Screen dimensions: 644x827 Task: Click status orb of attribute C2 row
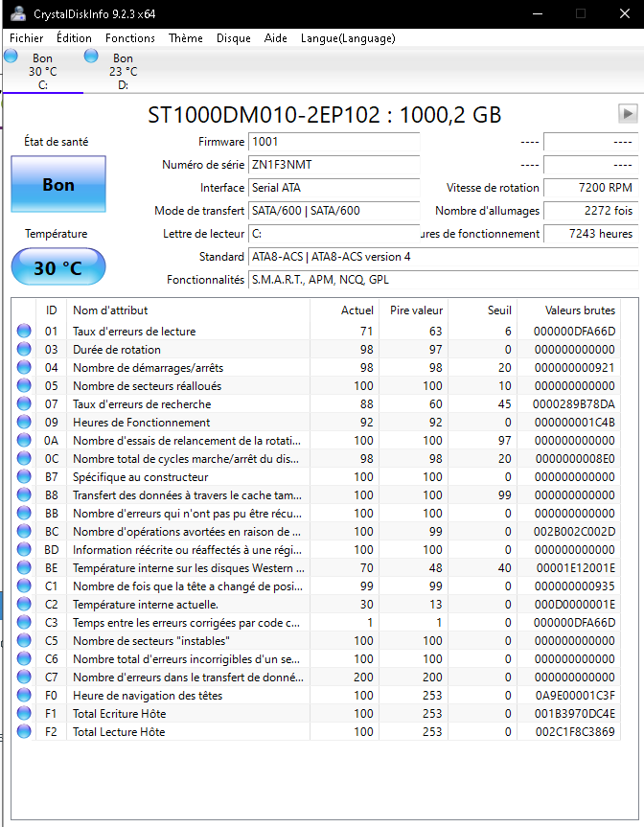click(x=24, y=604)
